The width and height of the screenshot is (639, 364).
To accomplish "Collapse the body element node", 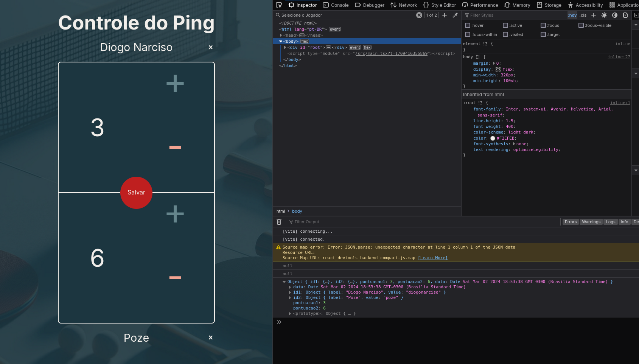I will click(x=281, y=41).
